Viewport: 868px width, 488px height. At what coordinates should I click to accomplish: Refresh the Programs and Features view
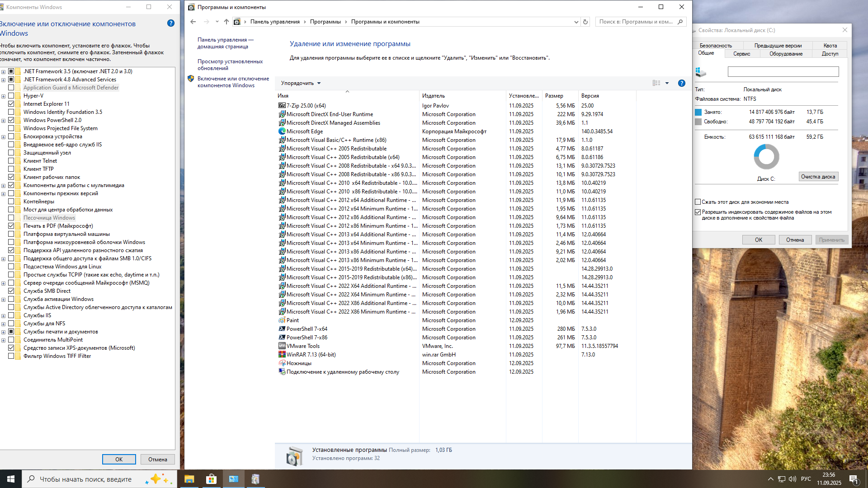click(585, 22)
